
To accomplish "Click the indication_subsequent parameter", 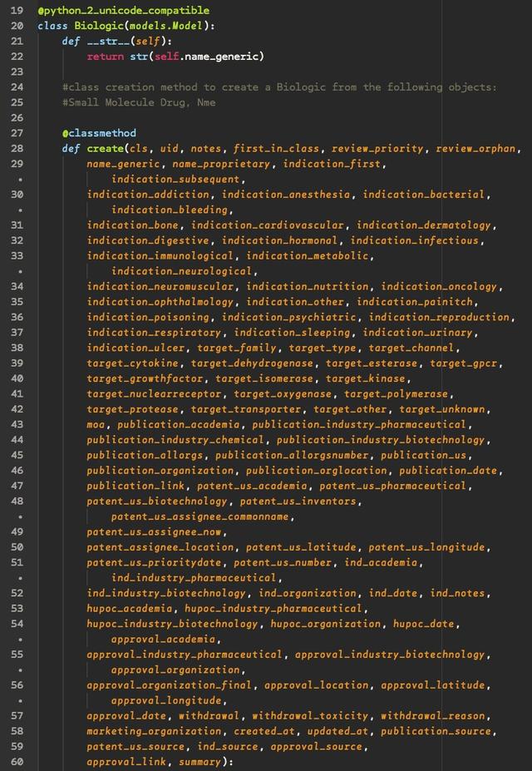I will [x=175, y=179].
